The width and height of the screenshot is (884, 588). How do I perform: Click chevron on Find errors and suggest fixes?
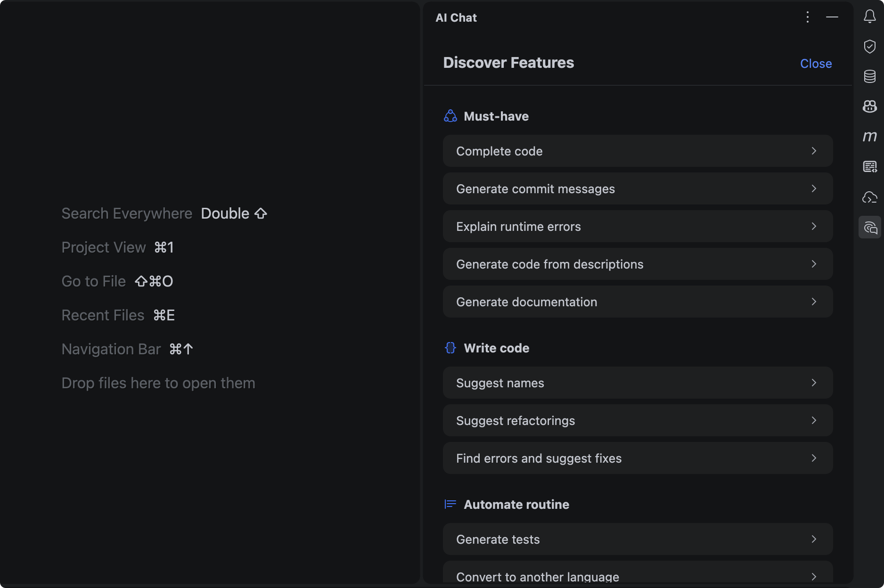(x=813, y=458)
